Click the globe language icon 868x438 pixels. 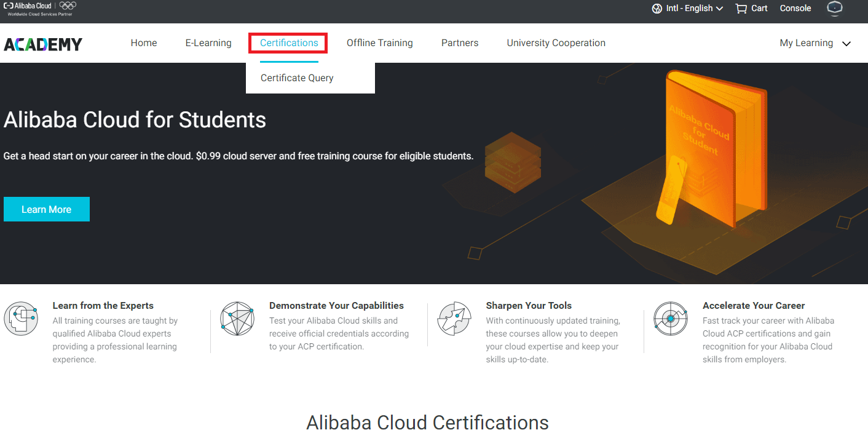tap(657, 8)
